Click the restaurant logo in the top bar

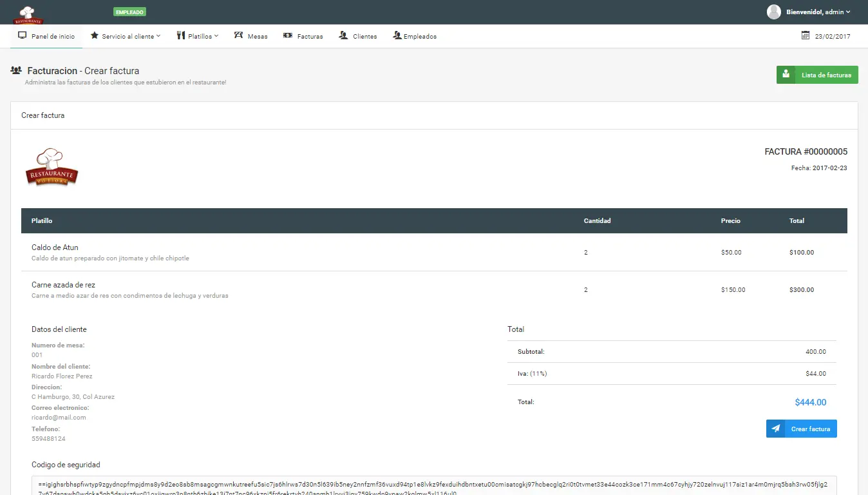tap(28, 14)
